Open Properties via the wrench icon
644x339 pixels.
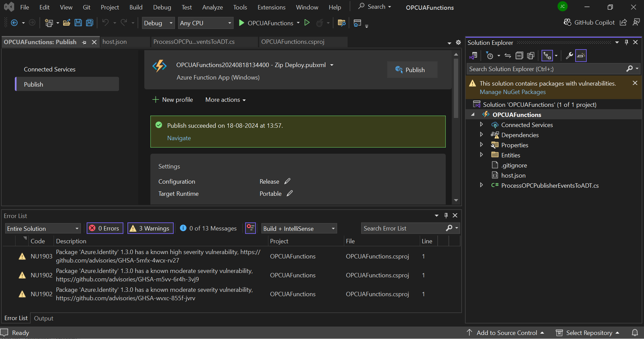point(569,56)
